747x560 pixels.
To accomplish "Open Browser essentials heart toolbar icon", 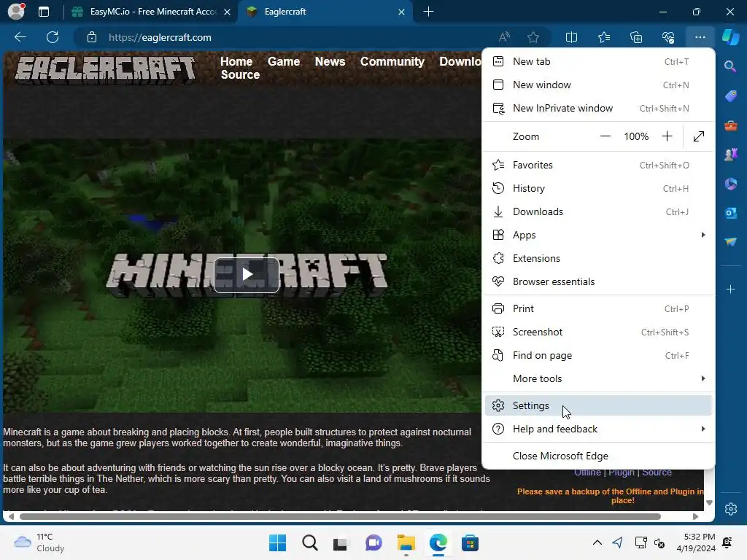I will 668,37.
